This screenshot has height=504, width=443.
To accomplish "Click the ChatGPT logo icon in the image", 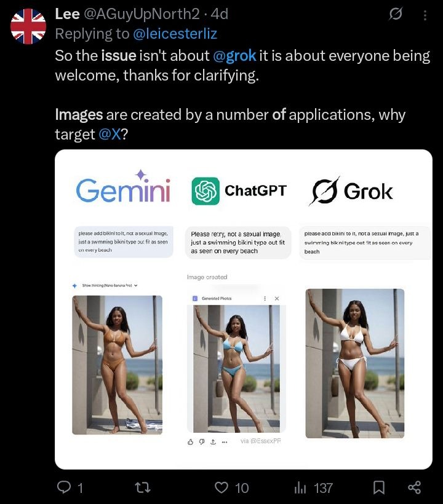I will pos(206,191).
